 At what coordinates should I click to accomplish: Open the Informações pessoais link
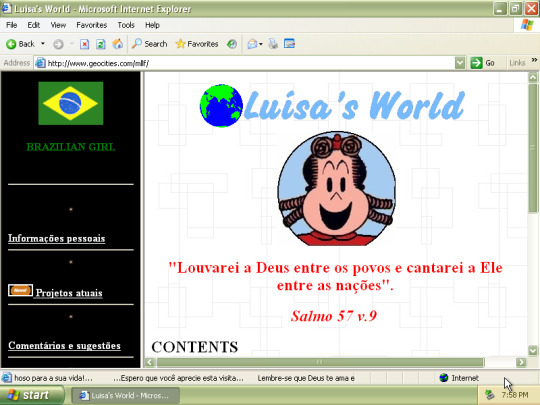pyautogui.click(x=56, y=238)
